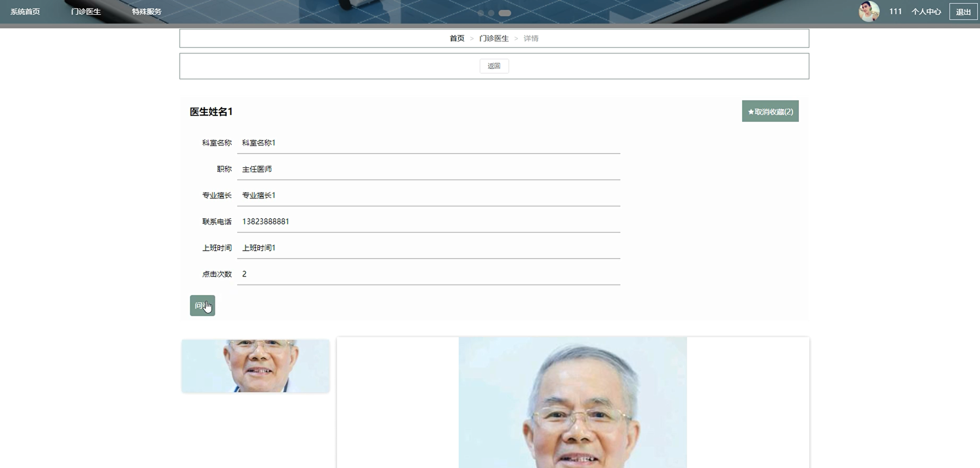980x468 pixels.
Task: Click the 联系电话 field label
Action: click(x=217, y=222)
